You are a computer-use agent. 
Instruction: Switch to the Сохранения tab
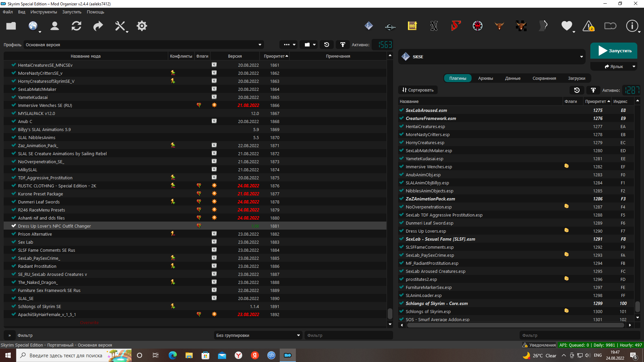click(544, 78)
